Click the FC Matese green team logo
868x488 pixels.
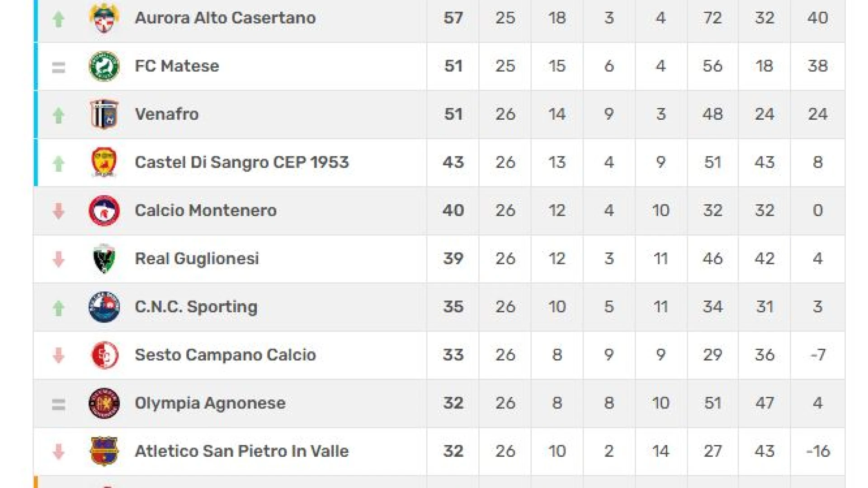point(104,66)
